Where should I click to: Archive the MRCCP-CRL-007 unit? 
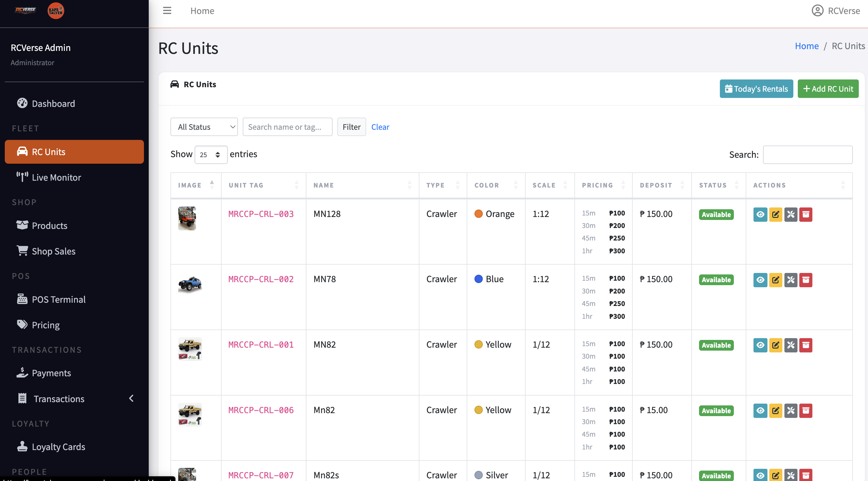pyautogui.click(x=806, y=475)
